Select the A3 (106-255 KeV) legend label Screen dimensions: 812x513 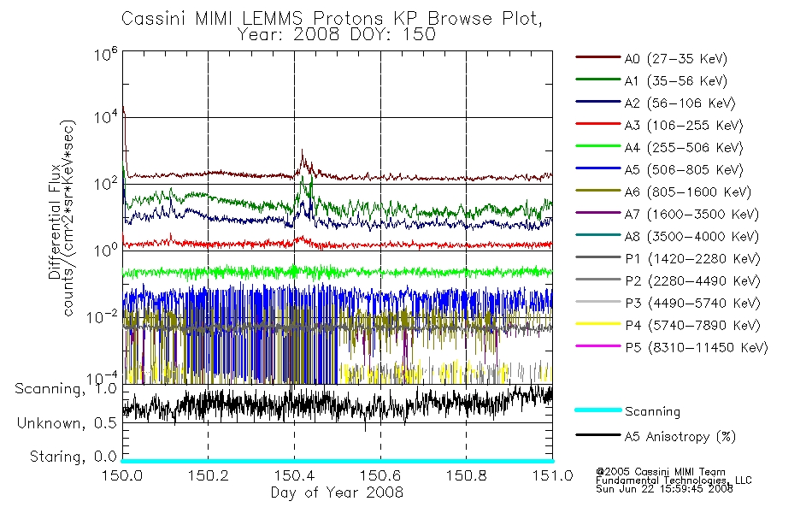(684, 126)
